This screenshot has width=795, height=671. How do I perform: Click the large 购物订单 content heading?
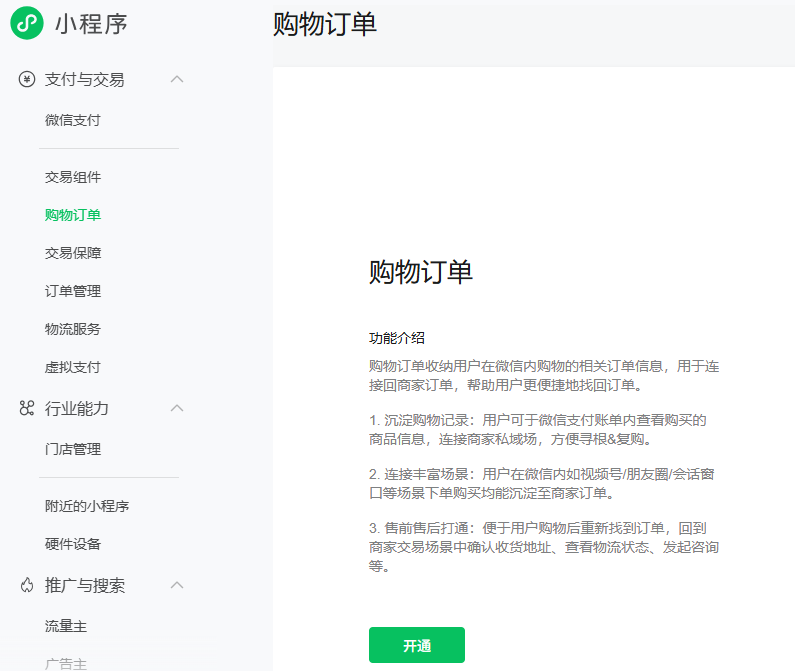point(421,272)
